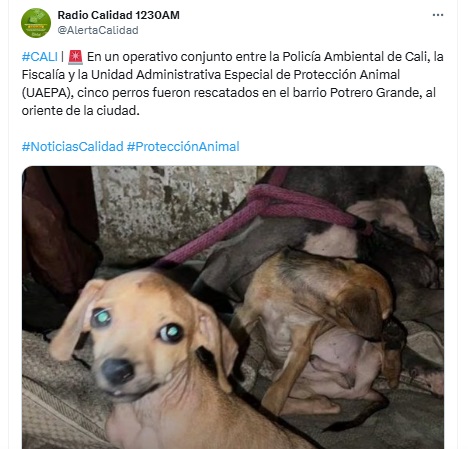Open the #NoticiasCalidad hashtag
Viewport: 468px width, 449px height.
(x=73, y=147)
